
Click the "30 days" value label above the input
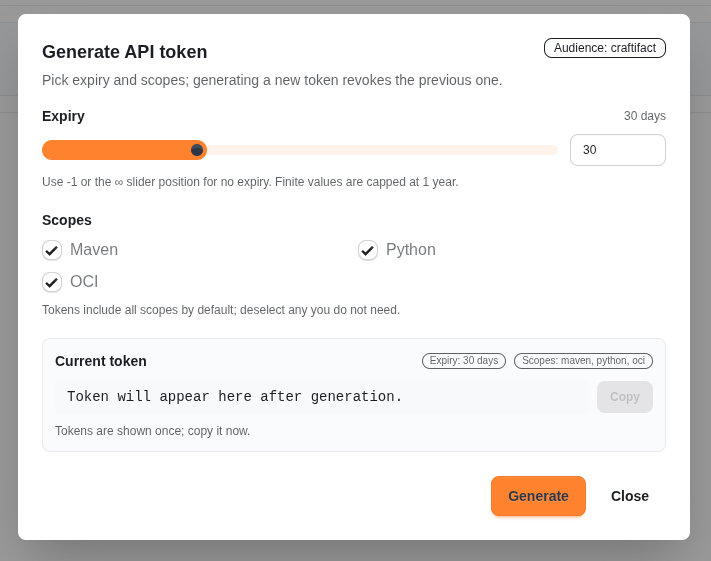(644, 116)
